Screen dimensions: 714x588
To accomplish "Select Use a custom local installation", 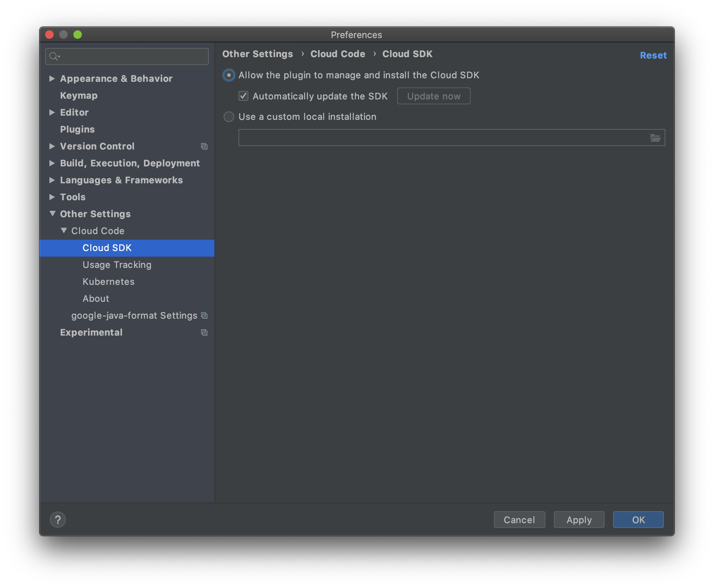I will point(229,117).
